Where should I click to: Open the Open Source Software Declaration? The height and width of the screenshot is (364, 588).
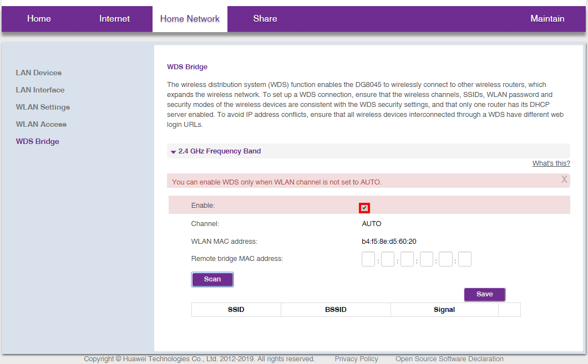click(449, 358)
